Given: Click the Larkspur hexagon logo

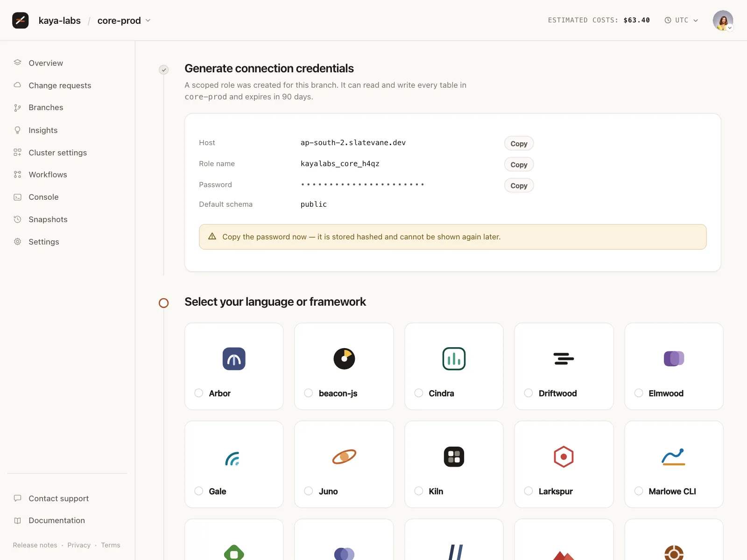Looking at the screenshot, I should [x=564, y=457].
